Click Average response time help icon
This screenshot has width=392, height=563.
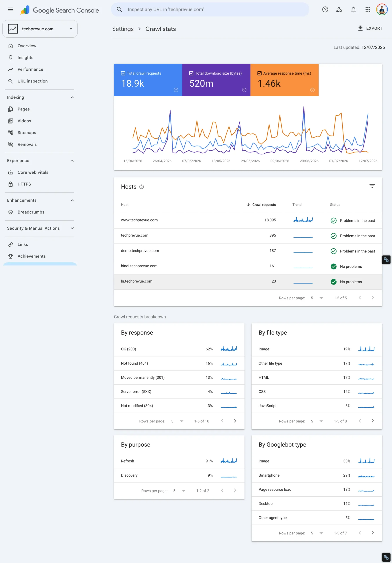[x=312, y=90]
